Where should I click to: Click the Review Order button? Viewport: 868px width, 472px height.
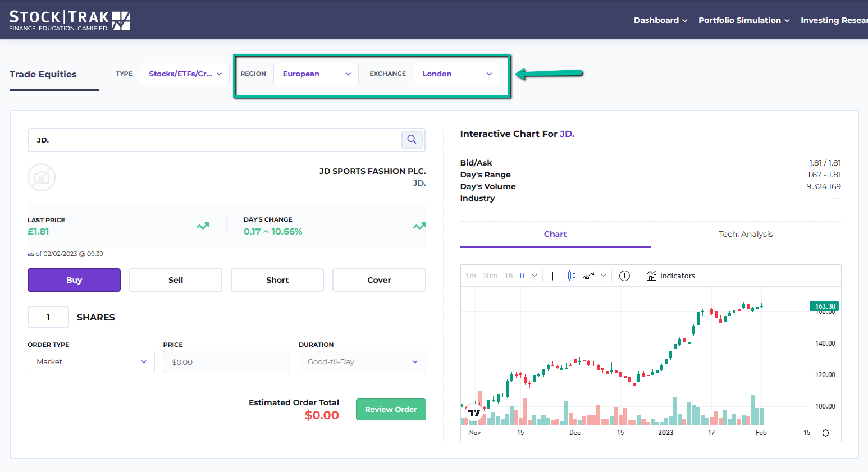click(391, 409)
